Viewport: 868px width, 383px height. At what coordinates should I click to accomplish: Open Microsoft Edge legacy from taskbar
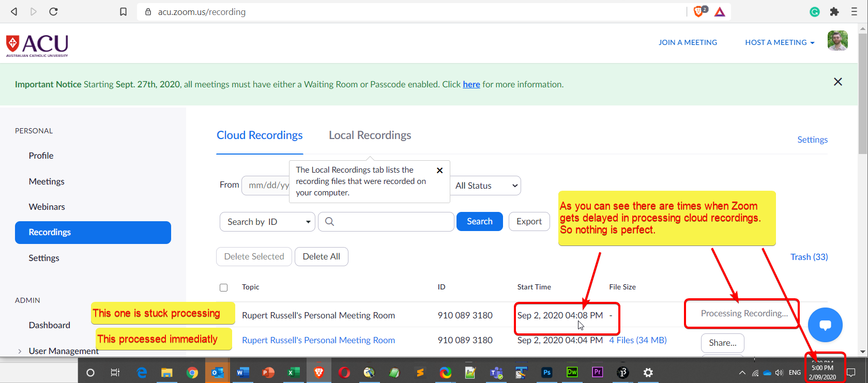pos(142,372)
